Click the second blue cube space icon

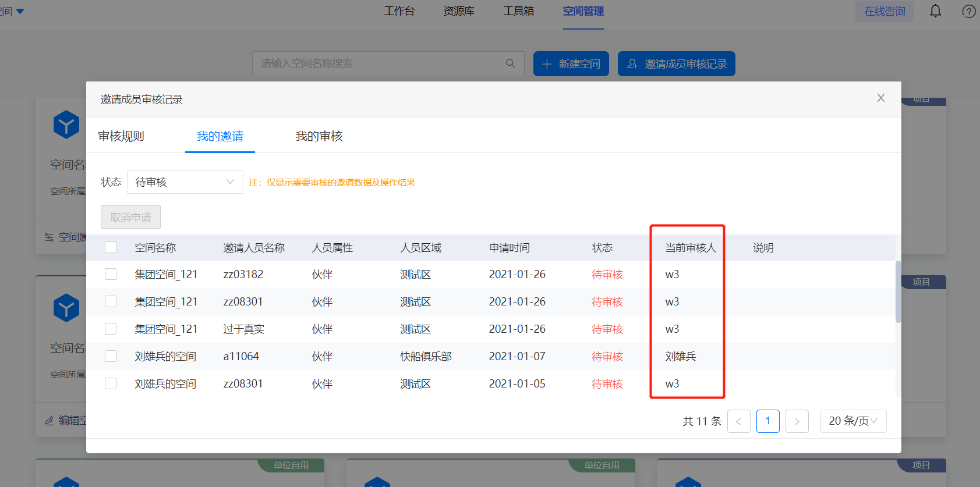click(66, 308)
